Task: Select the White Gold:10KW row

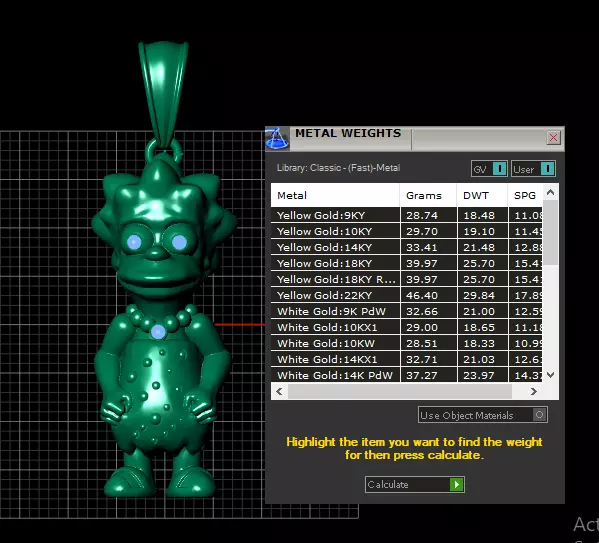Action: [406, 344]
